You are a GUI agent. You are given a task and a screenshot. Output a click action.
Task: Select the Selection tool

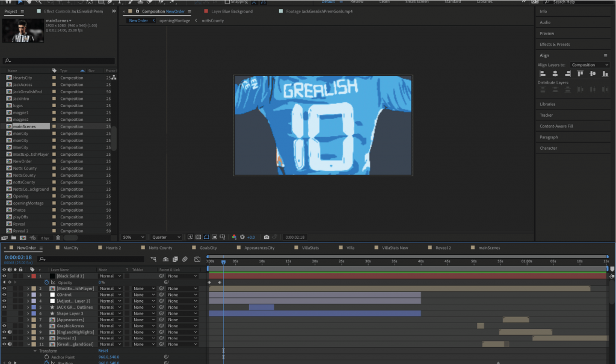pyautogui.click(x=20, y=2)
